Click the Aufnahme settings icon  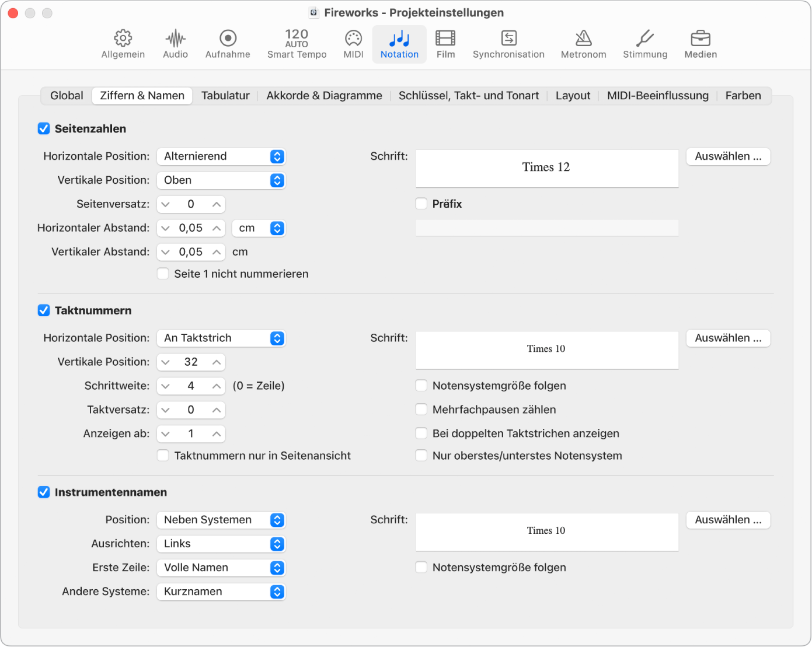pyautogui.click(x=228, y=43)
